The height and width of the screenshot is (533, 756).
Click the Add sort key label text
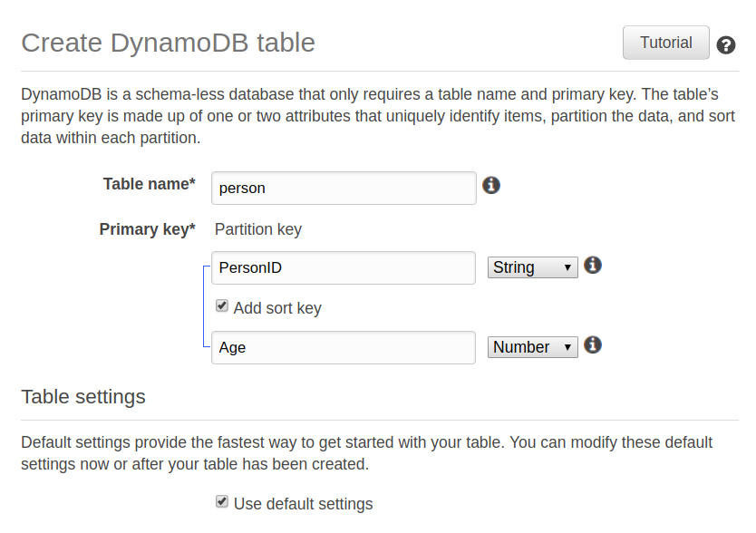(x=277, y=308)
